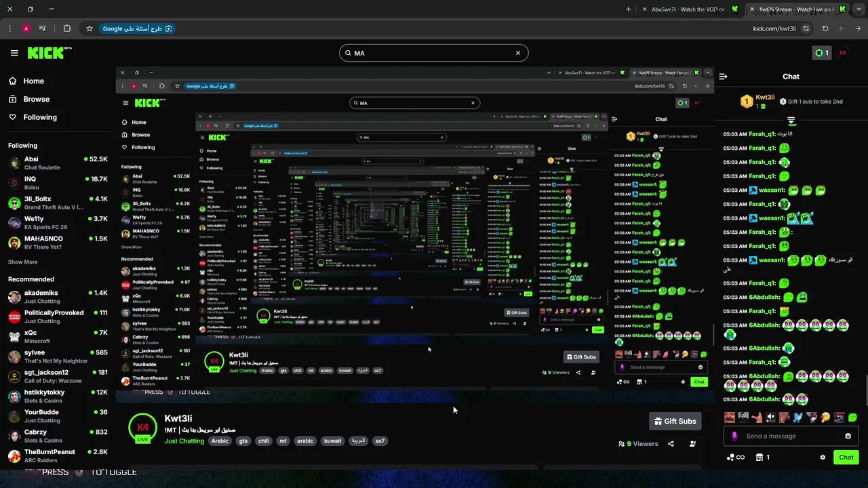The width and height of the screenshot is (868, 488).
Task: Open the profile avatar menu in Kick header
Action: pos(843,53)
